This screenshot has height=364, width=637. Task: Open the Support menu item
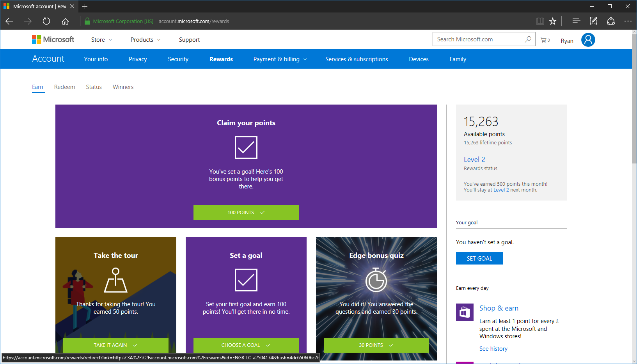tap(189, 40)
